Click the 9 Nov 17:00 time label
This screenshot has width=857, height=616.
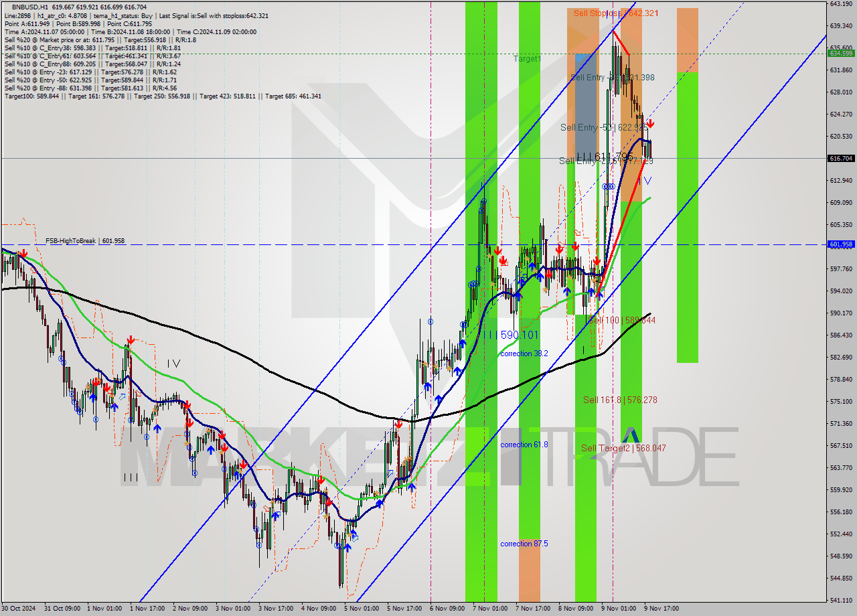coord(661,609)
